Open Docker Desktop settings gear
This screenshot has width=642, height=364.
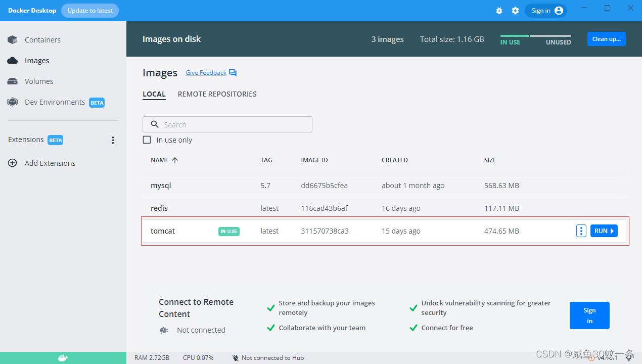click(x=515, y=10)
